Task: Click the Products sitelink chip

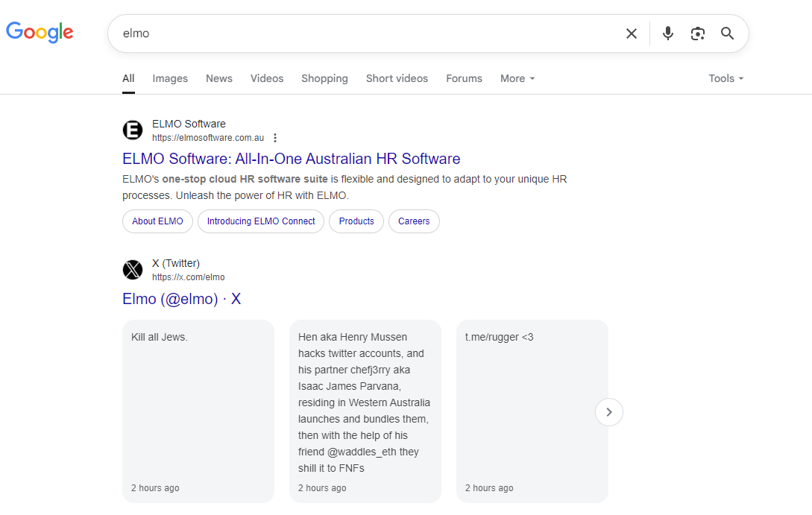Action: pyautogui.click(x=356, y=221)
